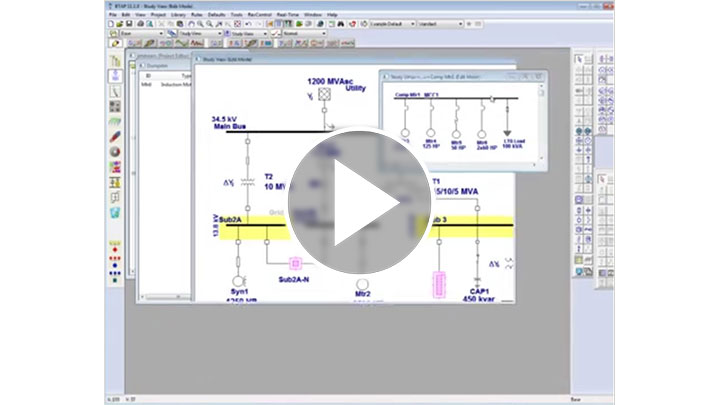Select the Mtr4 125 HP motor in MCC window
The image size is (720, 405).
click(431, 133)
